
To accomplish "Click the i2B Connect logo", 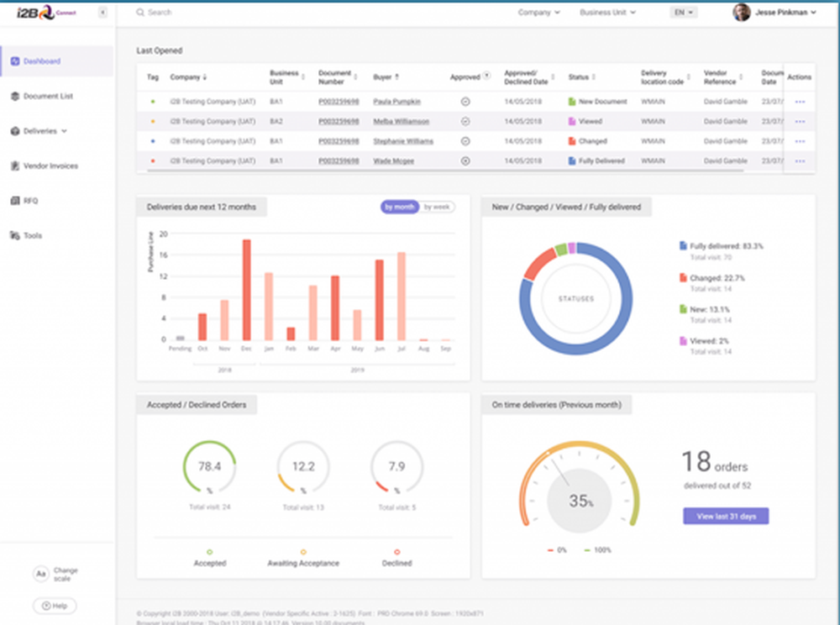I will click(45, 13).
